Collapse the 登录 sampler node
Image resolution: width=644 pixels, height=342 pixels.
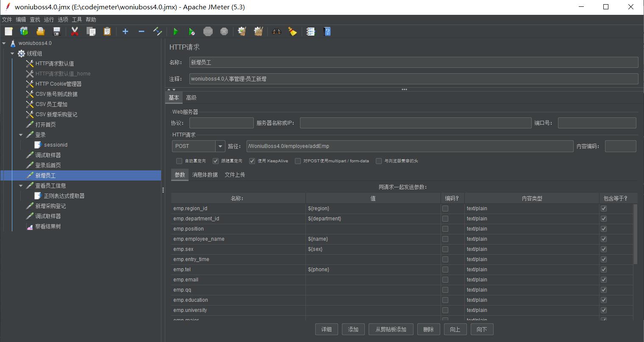click(21, 135)
